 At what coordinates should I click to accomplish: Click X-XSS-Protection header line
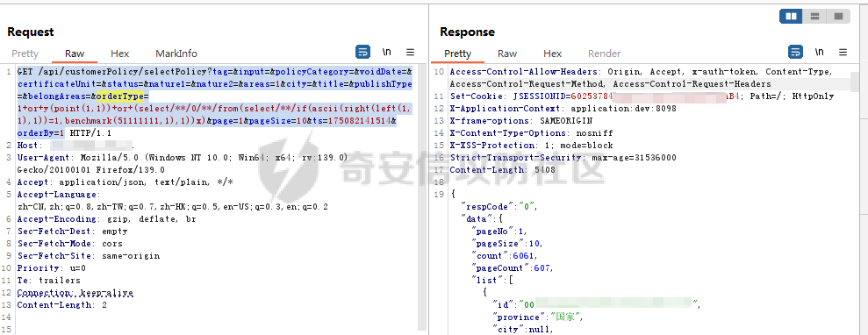point(532,146)
